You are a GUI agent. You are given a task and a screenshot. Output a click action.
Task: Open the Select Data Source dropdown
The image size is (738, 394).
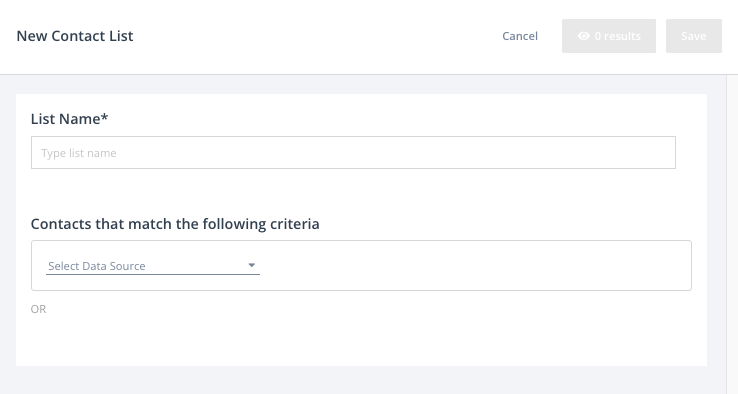pos(152,266)
